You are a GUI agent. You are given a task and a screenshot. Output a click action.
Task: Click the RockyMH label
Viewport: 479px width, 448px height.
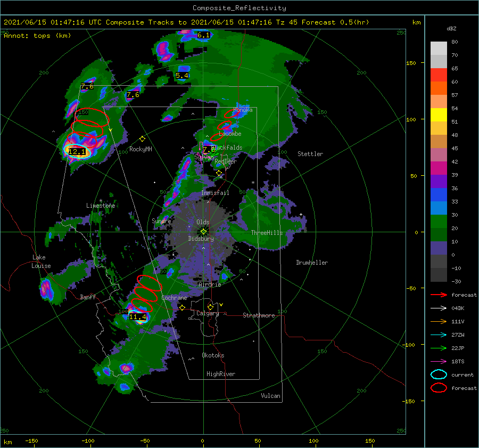tap(141, 149)
